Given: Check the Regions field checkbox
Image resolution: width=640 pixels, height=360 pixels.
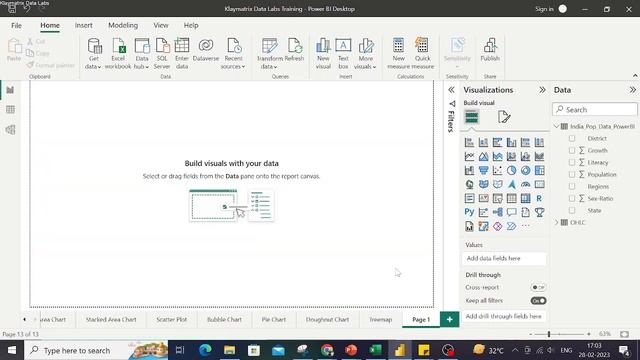Looking at the screenshot, I should point(572,186).
